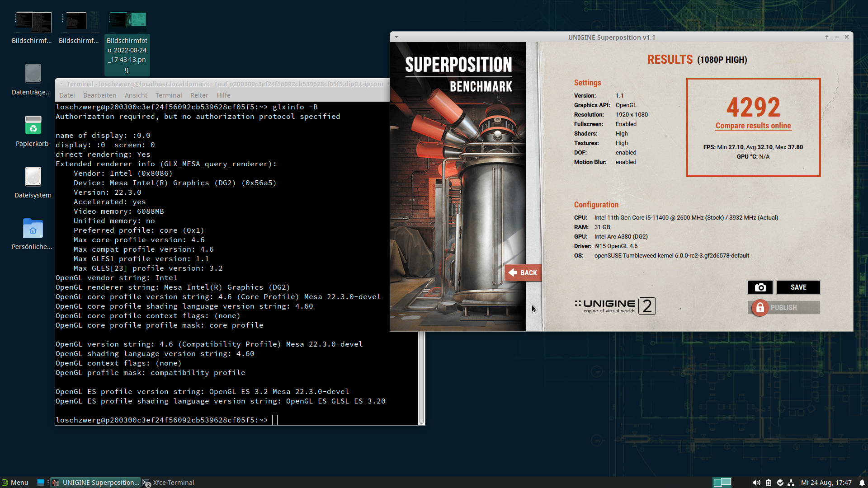Click the red BACK button
Viewport: 868px width, 488px height.
[x=523, y=273]
